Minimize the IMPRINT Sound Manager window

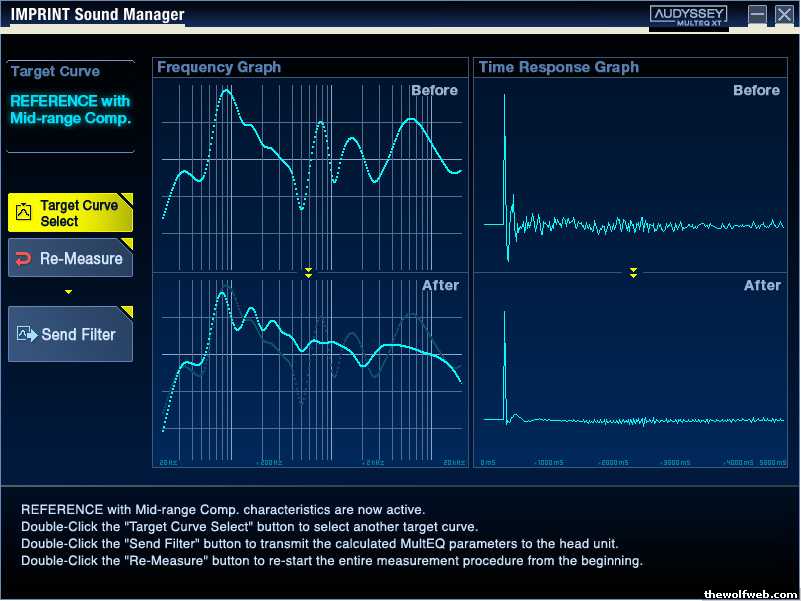tap(757, 14)
